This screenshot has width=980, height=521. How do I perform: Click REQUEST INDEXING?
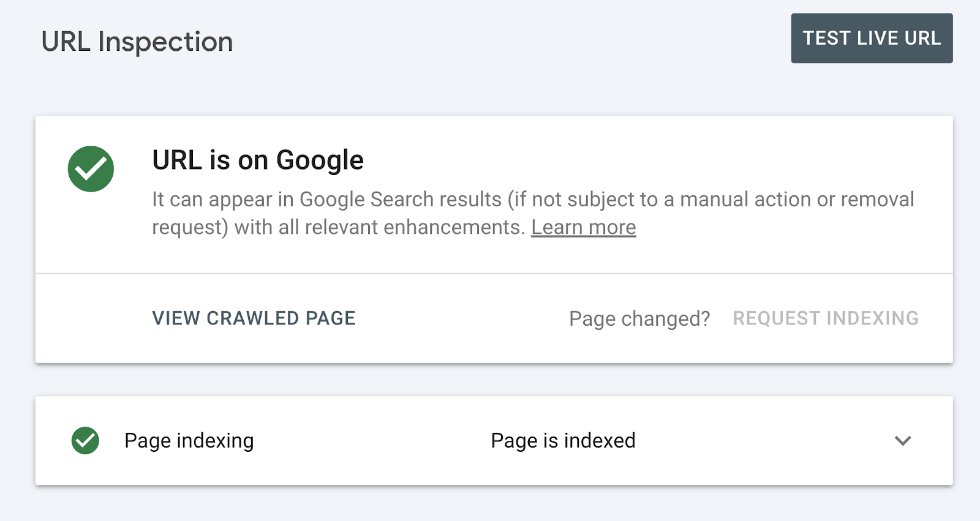[x=825, y=318]
